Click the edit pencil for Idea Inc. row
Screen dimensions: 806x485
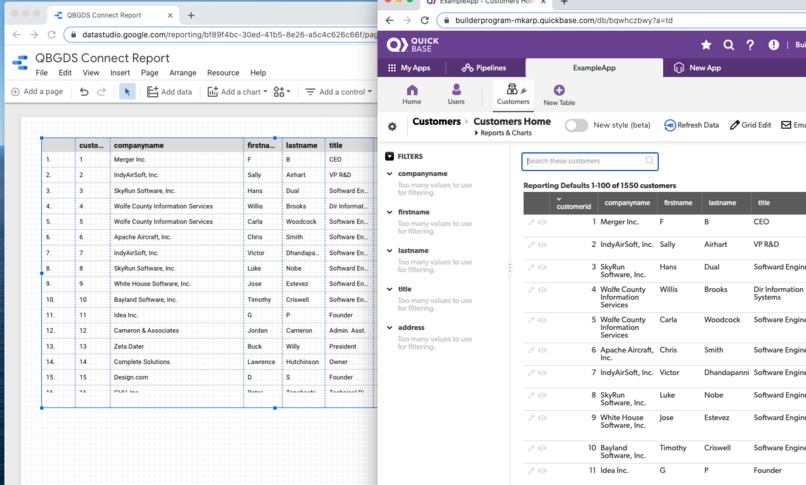pos(531,471)
